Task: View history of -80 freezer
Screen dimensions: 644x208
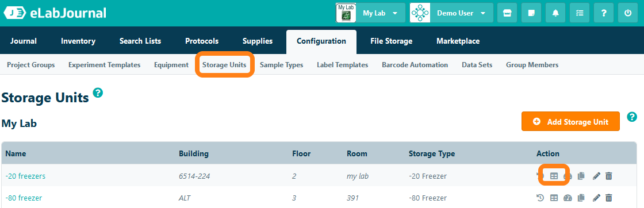Action: point(540,198)
